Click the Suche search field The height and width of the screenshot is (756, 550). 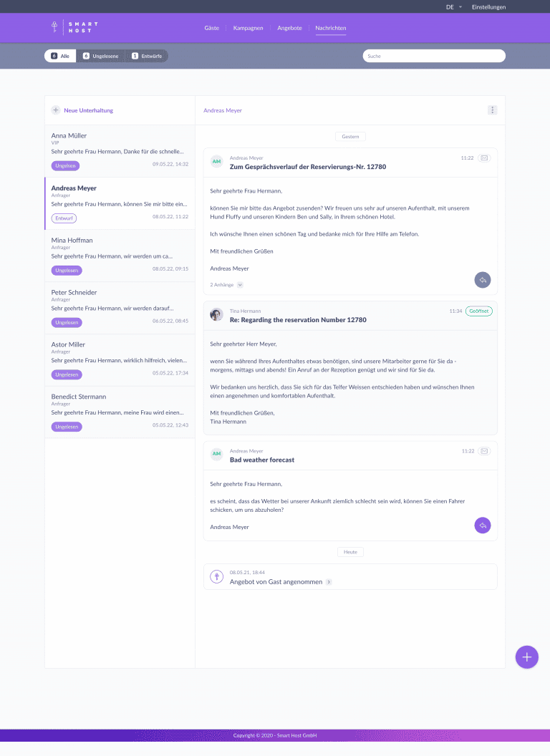433,56
